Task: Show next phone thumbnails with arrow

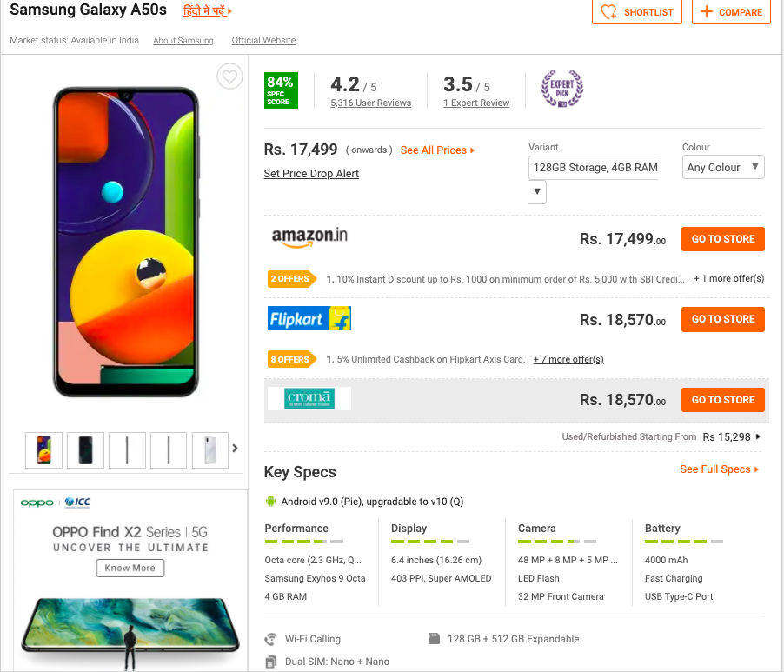Action: point(235,449)
